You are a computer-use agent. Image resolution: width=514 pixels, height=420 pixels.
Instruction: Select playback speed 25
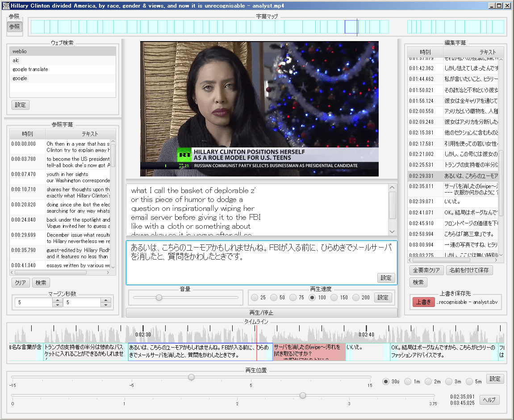255,298
